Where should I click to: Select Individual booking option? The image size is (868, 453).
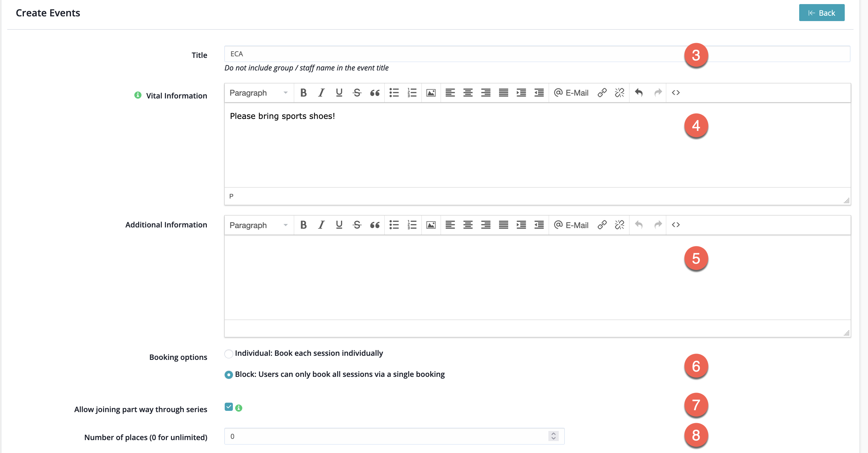coord(229,354)
